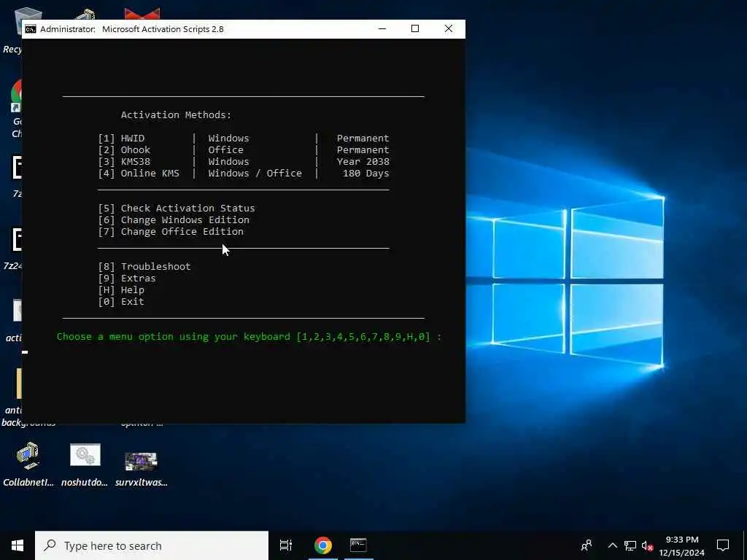Click the Type here to search box
Screen dimensions: 747x560
(152, 545)
